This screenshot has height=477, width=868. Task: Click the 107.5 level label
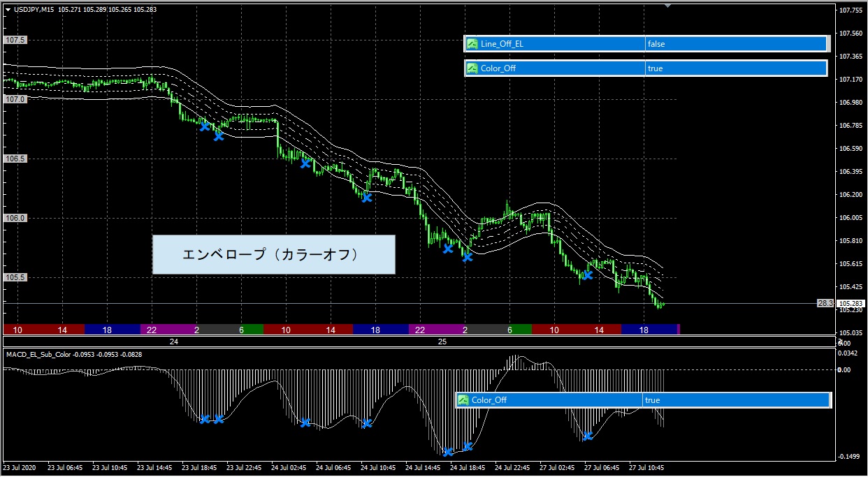coord(15,41)
